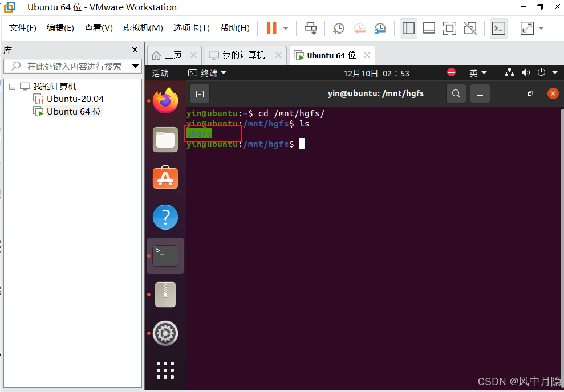Open the console view icon
This screenshot has height=392, width=564.
coord(498,28)
